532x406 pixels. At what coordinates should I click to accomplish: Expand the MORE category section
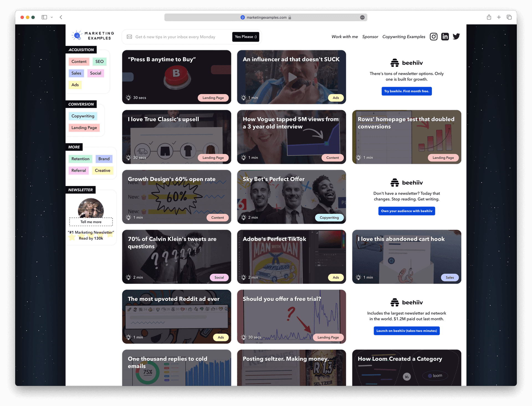(75, 147)
